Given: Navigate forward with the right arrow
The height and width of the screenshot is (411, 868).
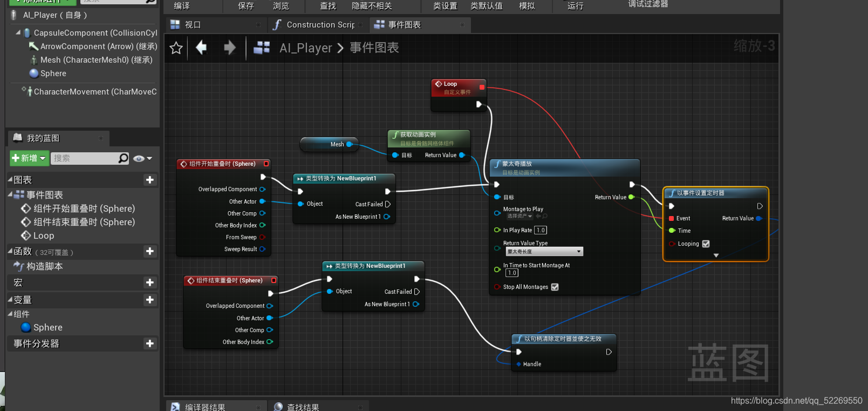Looking at the screenshot, I should click(x=230, y=48).
